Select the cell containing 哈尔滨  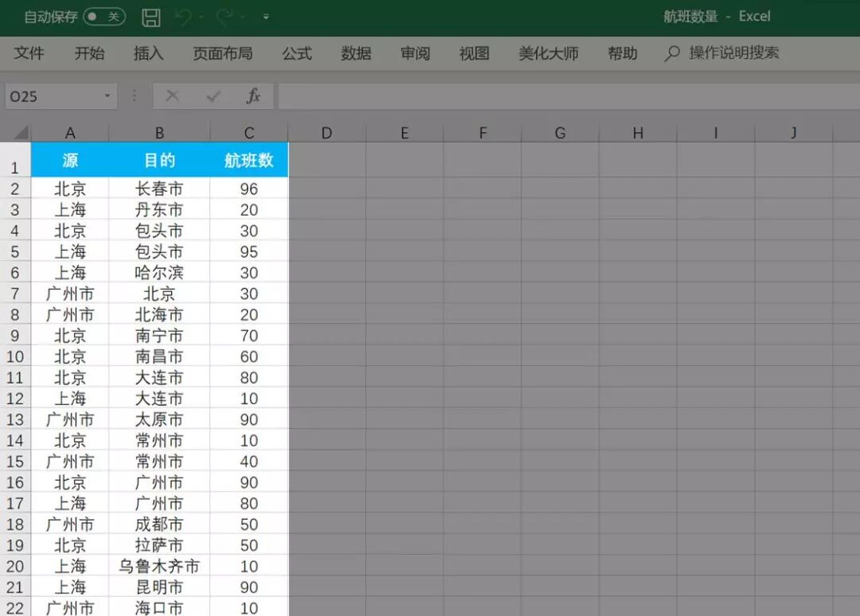tap(159, 272)
